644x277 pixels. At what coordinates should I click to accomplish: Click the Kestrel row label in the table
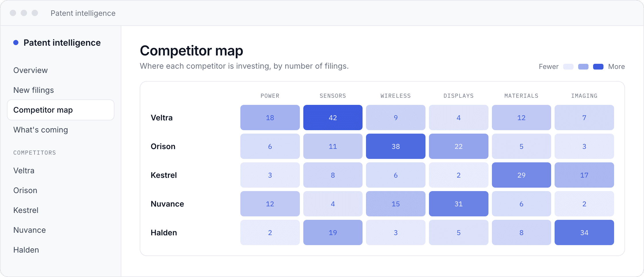[164, 175]
